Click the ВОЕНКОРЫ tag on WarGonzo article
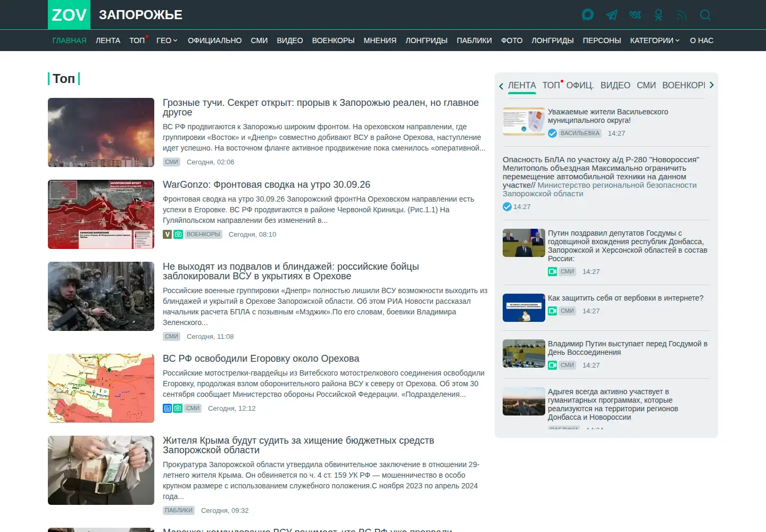766x532 pixels. coord(203,234)
